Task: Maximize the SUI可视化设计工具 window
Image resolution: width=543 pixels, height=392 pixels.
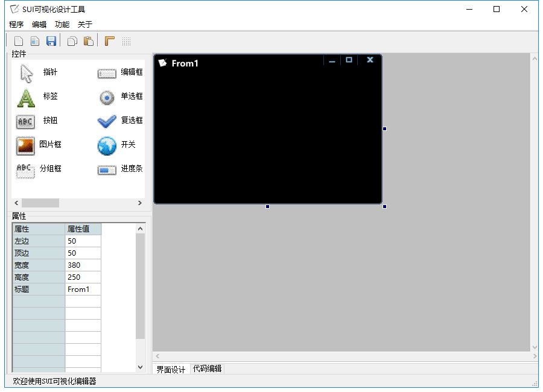Action: coord(497,10)
